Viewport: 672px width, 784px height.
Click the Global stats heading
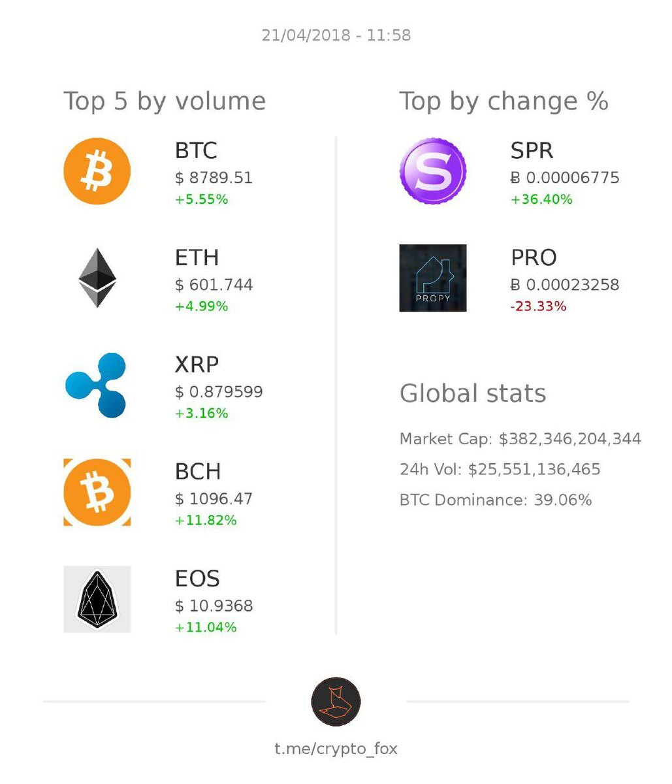(x=473, y=393)
